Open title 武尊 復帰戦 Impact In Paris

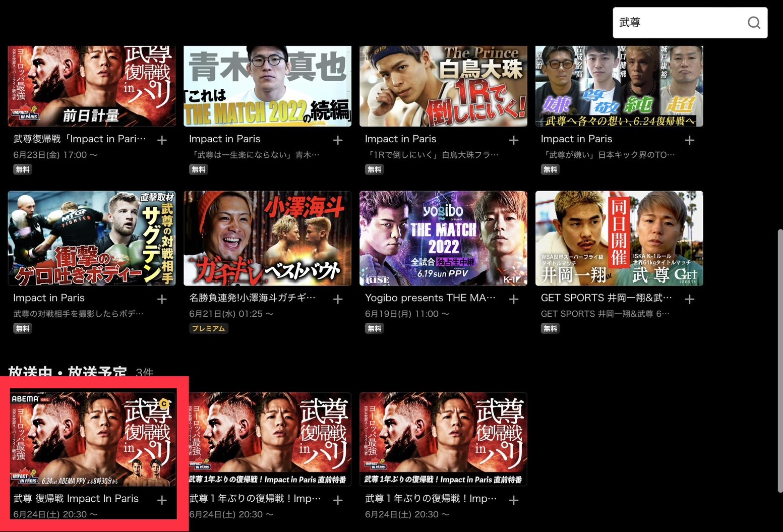click(76, 499)
